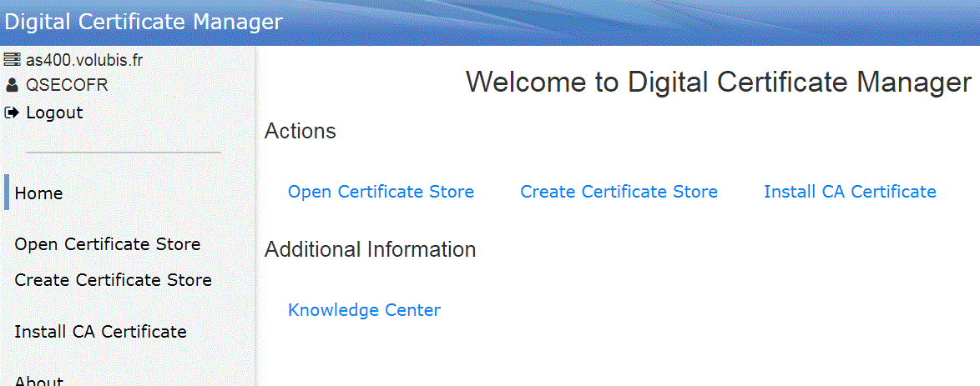Click the logout arrow icon
The image size is (980, 386).
pos(12,113)
